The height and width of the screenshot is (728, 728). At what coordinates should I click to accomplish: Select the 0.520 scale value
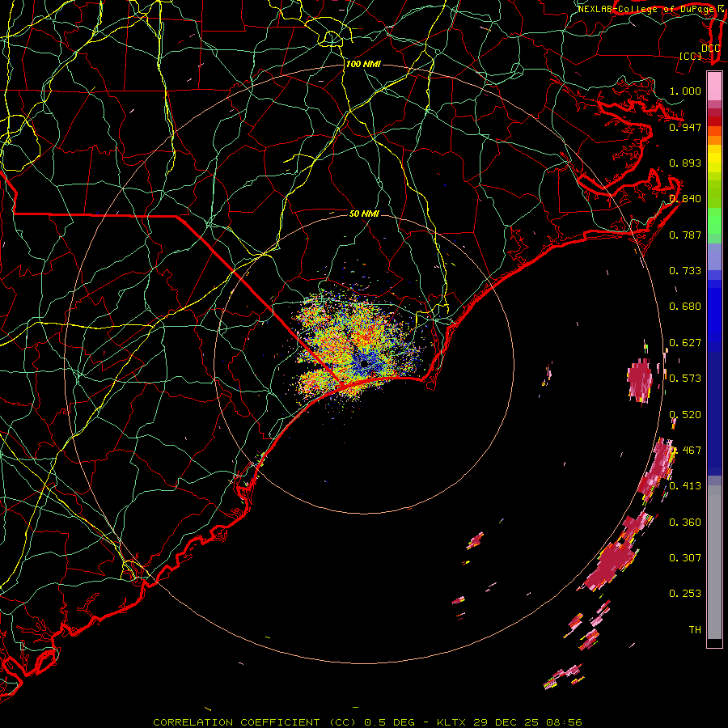(x=685, y=414)
